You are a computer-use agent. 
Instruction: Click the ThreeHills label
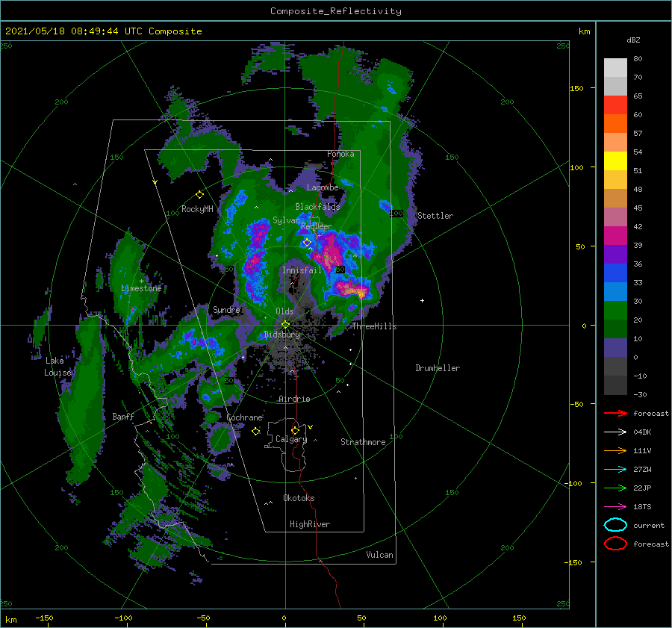tap(375, 326)
